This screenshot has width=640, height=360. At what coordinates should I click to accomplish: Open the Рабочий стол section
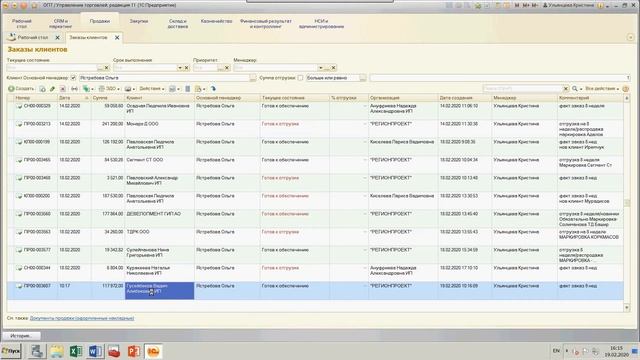pyautogui.click(x=22, y=24)
